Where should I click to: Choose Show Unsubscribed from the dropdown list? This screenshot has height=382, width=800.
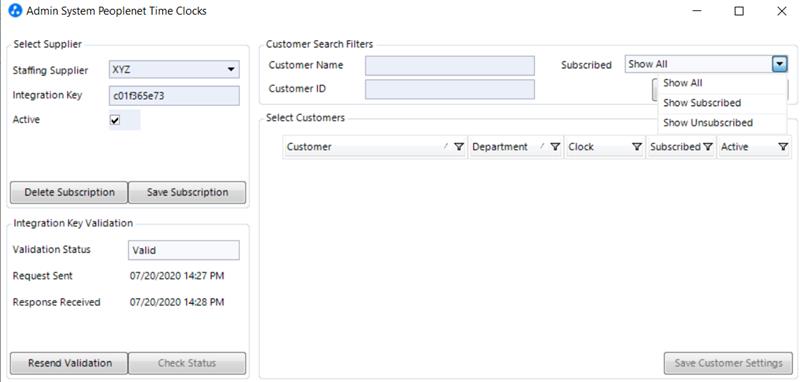coord(722,123)
